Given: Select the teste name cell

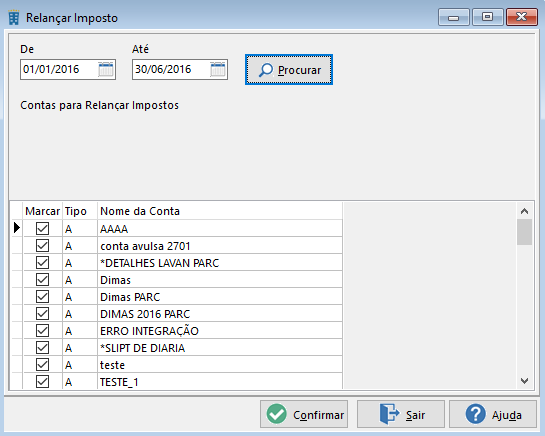Looking at the screenshot, I should point(220,365).
